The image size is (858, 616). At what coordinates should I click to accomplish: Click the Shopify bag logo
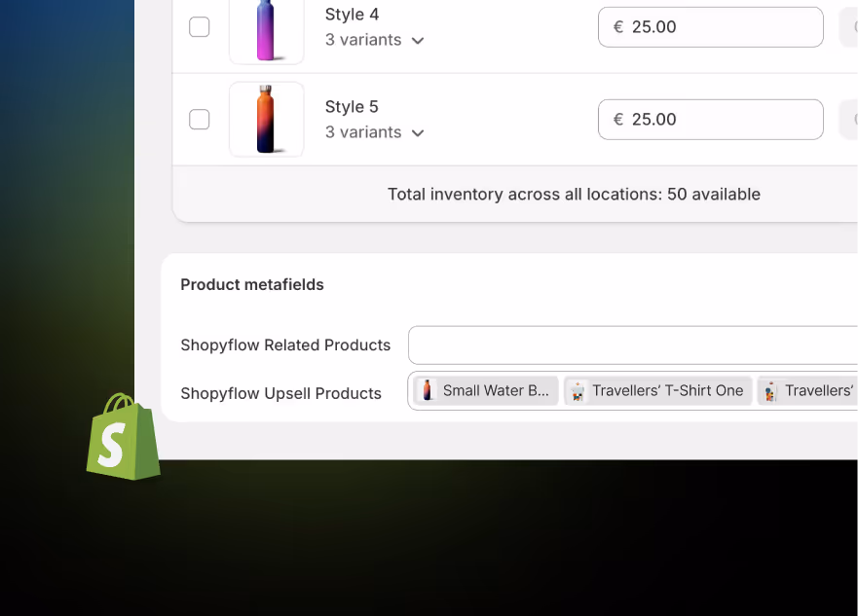point(123,439)
